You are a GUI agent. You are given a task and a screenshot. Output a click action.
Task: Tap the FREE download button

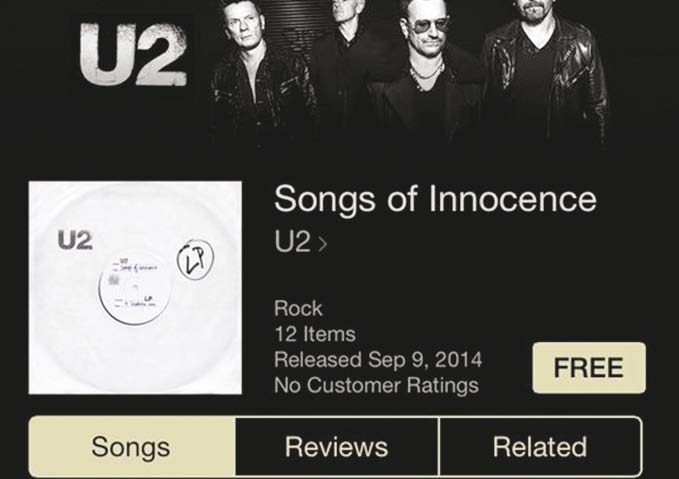589,368
